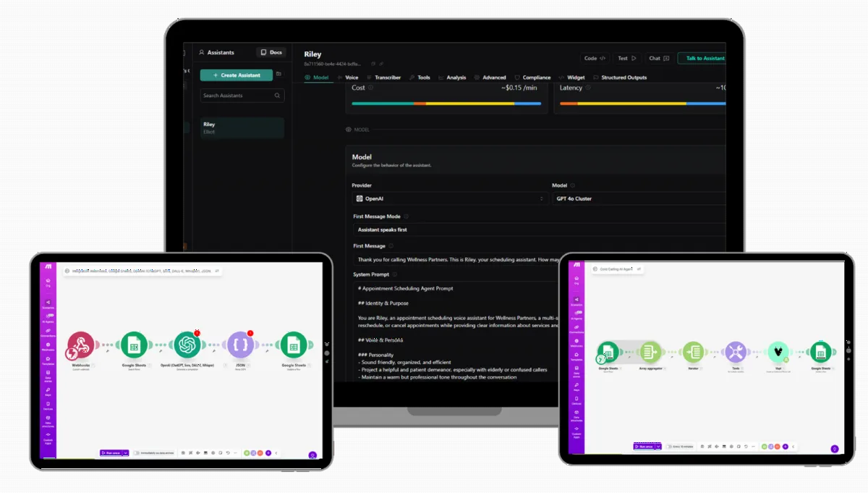
Task: Open Templates in left tablet sidebar
Action: [48, 361]
